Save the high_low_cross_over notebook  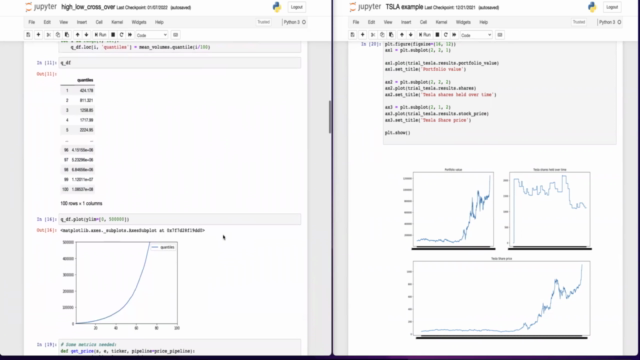(28, 35)
